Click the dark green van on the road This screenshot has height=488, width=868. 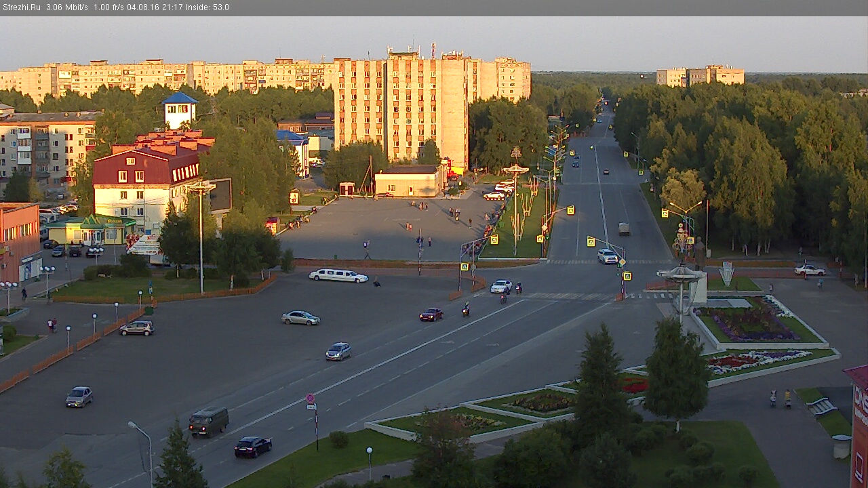(208, 422)
